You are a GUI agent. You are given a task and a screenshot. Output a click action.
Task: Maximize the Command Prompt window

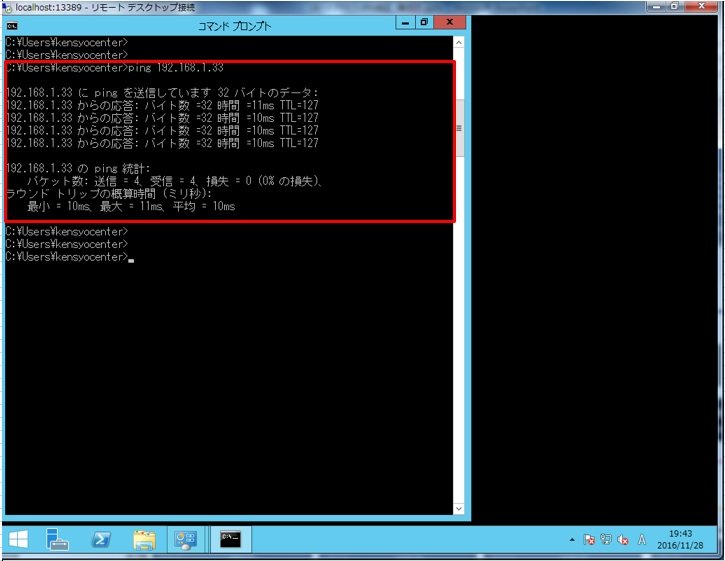coord(423,22)
